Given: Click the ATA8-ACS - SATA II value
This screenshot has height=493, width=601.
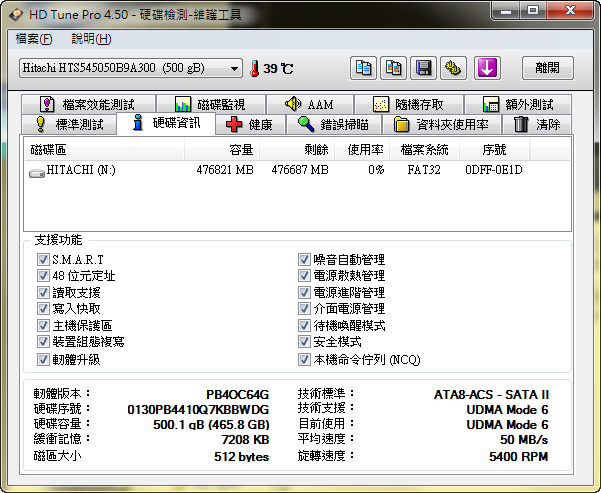Looking at the screenshot, I should point(491,394).
